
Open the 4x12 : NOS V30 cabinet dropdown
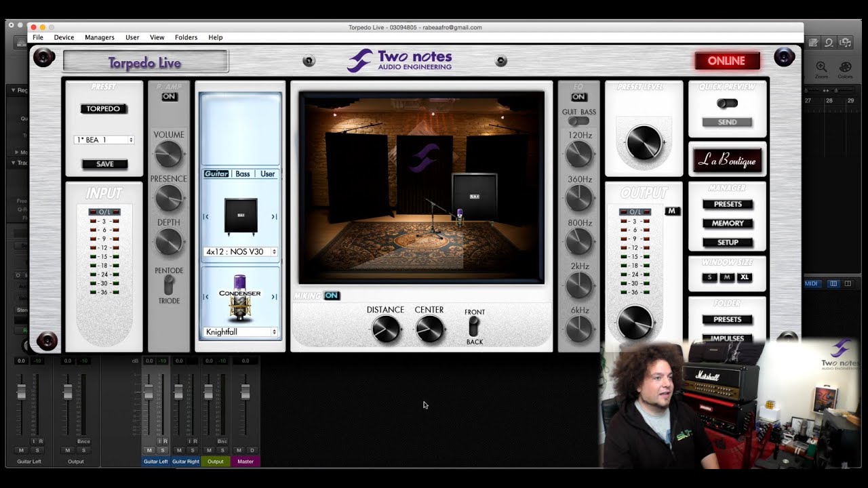tap(241, 251)
